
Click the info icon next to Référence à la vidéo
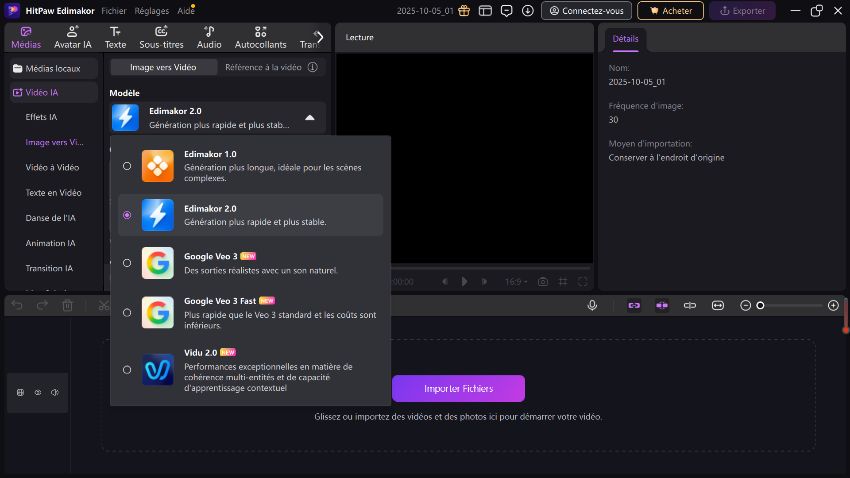pos(312,67)
